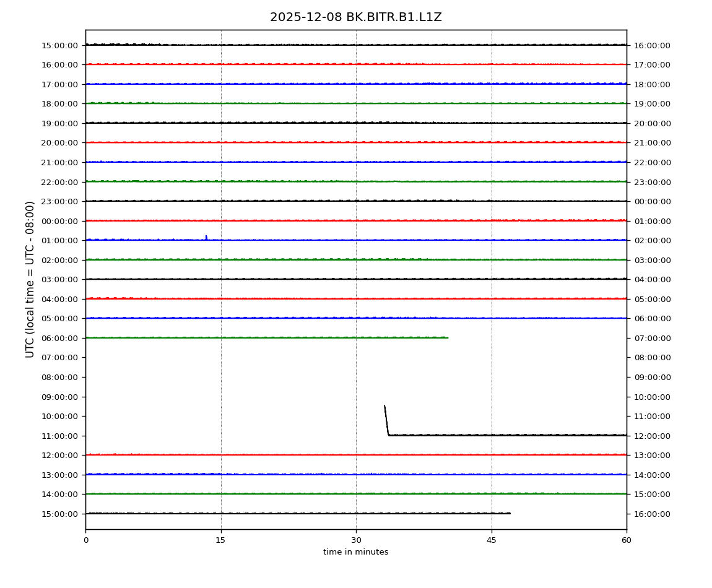Click the x-axis tick label "0"
This screenshot has height=588, width=712.
pyautogui.click(x=85, y=540)
